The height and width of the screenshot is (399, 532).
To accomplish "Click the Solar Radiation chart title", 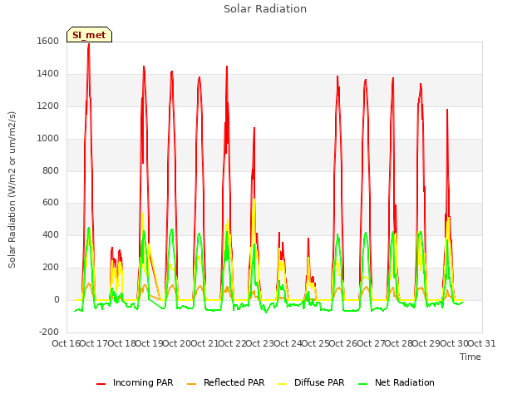I will 265,9.
